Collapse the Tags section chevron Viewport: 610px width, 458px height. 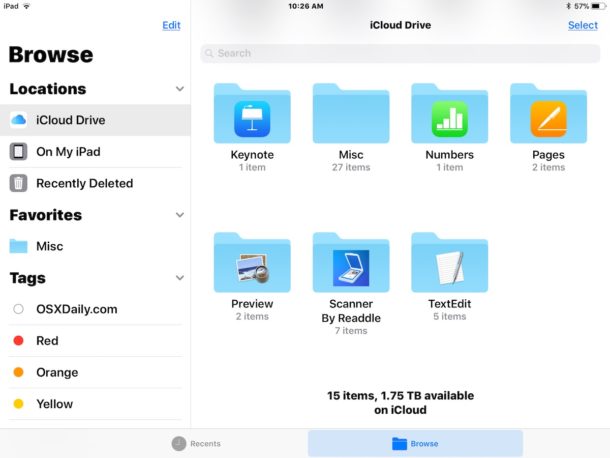coord(180,278)
